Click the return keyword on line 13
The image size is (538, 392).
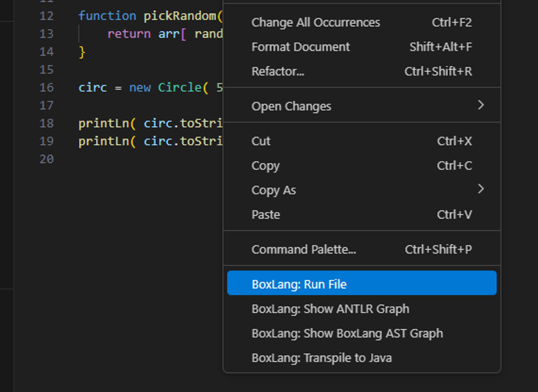point(129,34)
